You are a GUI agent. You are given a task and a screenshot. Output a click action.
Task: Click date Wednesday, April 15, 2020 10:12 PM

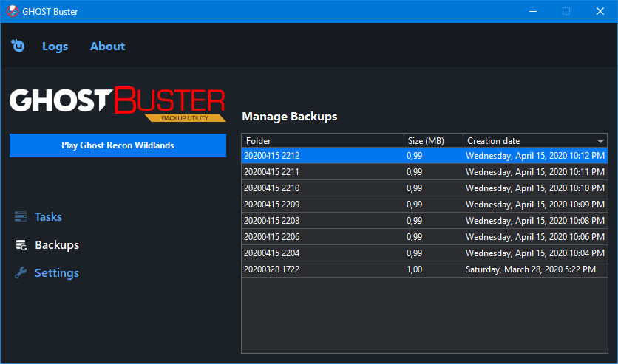[535, 156]
